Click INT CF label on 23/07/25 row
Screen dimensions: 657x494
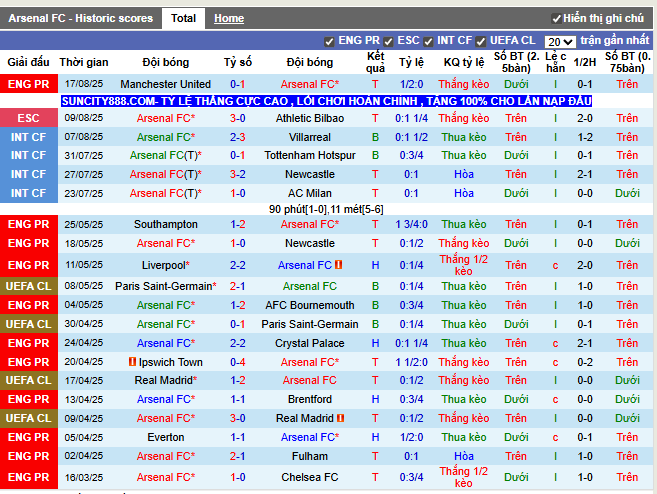click(28, 193)
